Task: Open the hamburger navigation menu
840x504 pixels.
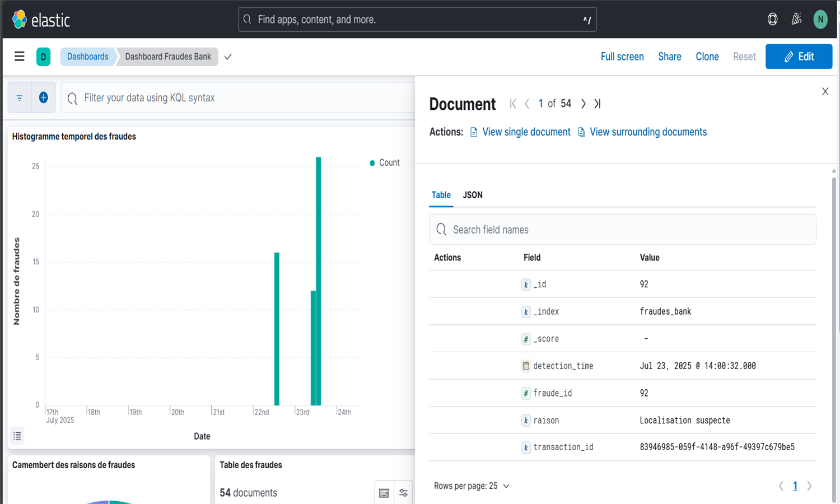Action: 19,57
